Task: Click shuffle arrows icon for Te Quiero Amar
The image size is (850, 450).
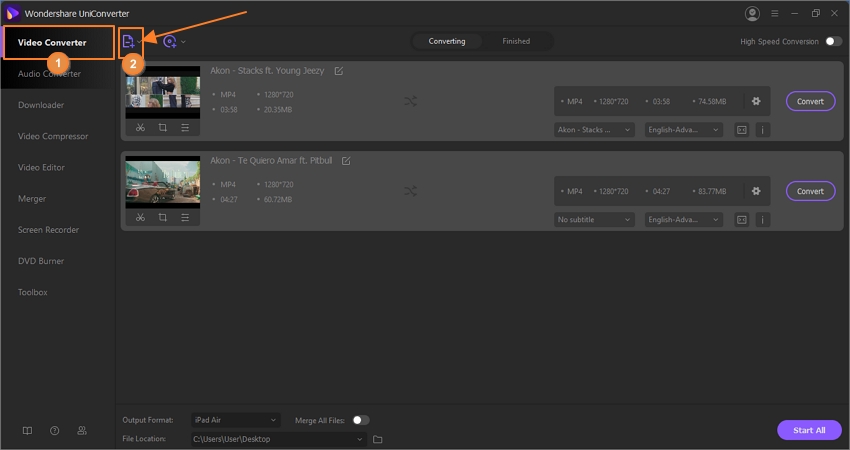Action: [410, 191]
